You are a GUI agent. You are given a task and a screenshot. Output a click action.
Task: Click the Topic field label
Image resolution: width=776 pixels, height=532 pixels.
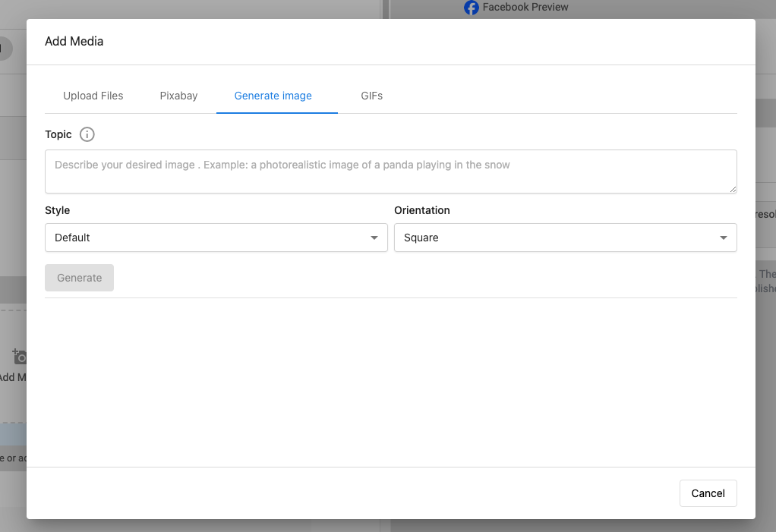coord(58,134)
